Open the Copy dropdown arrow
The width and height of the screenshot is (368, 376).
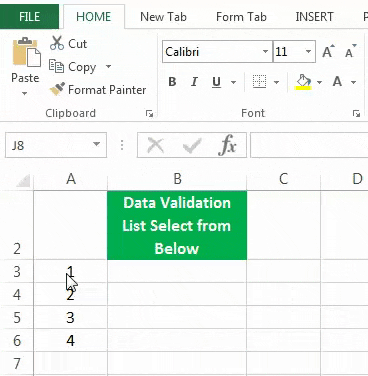108,66
